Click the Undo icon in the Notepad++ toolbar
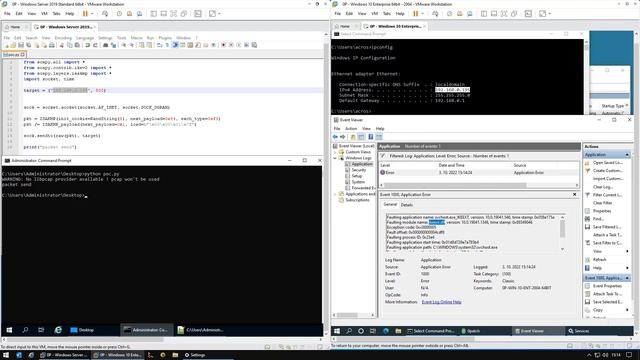The height and width of the screenshot is (360, 640). (87, 45)
